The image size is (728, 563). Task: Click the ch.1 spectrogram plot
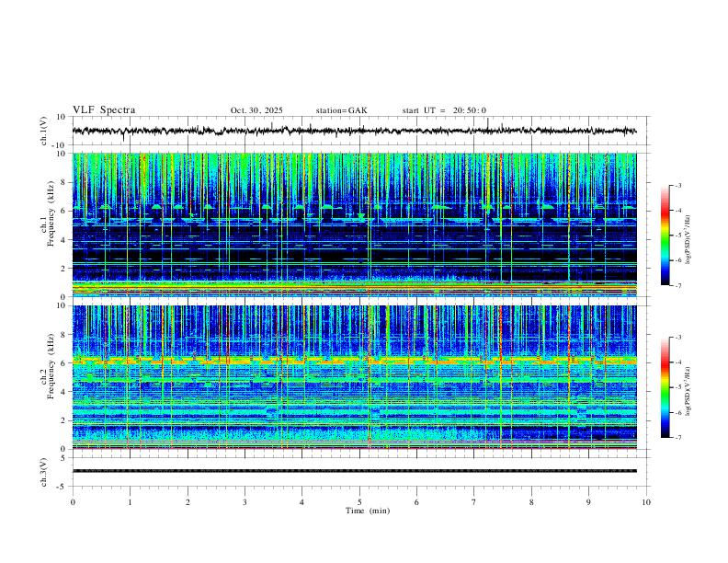click(354, 224)
